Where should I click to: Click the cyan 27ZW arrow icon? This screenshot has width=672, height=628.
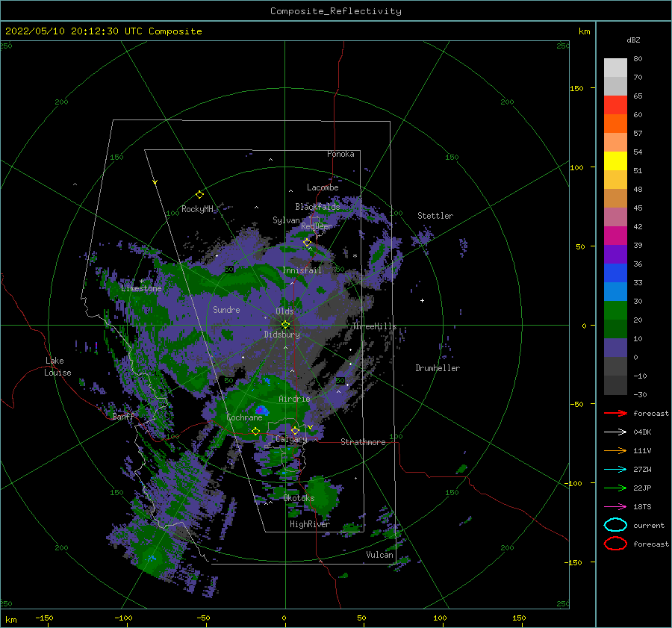(x=615, y=469)
